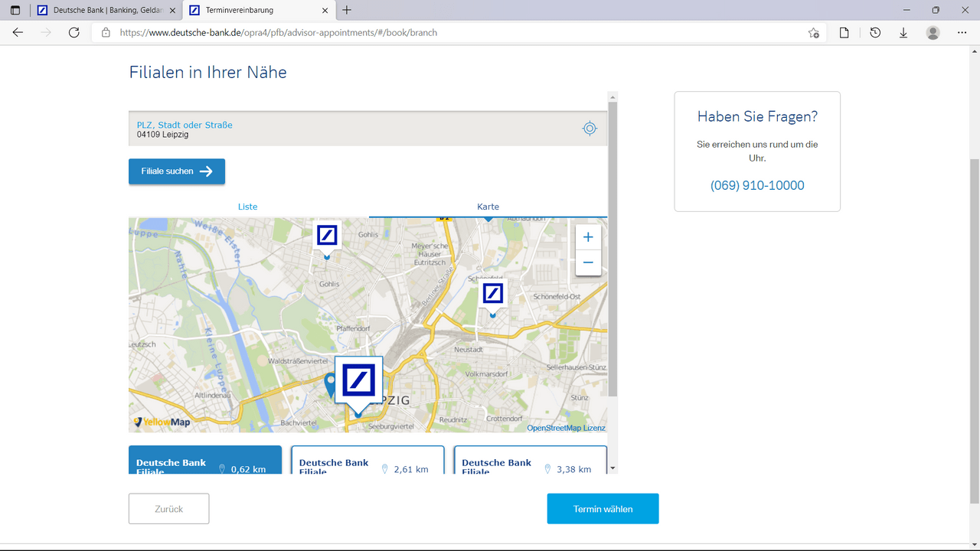Click the Termin wählen button
The width and height of the screenshot is (980, 551).
tap(603, 509)
